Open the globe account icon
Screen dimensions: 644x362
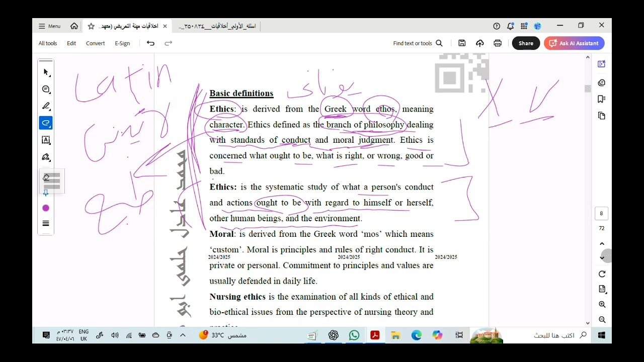(x=537, y=26)
